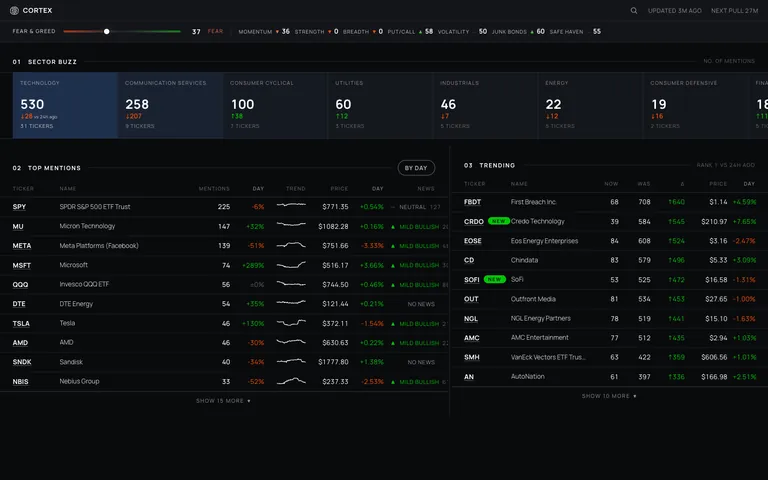This screenshot has height=480, width=768.
Task: Open search with the magnifier icon
Action: 634,10
